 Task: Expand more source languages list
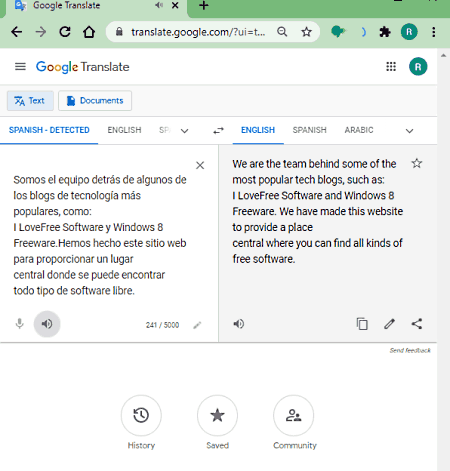(184, 131)
